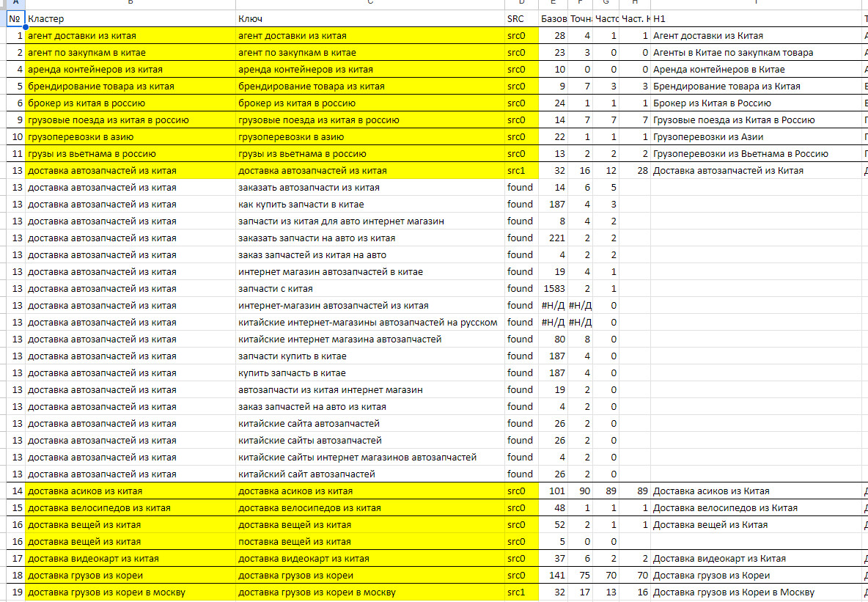
Task: Select the header cell 'Точн'
Action: point(580,19)
